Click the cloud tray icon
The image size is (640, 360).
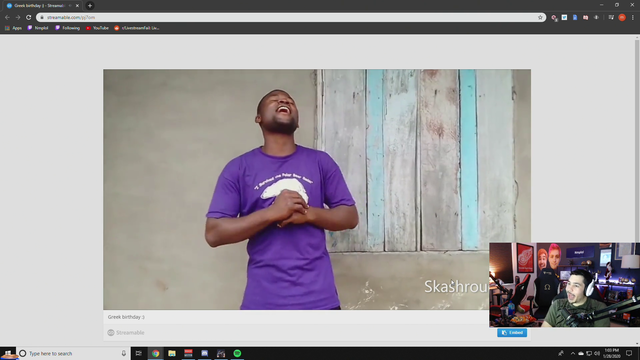(581, 353)
